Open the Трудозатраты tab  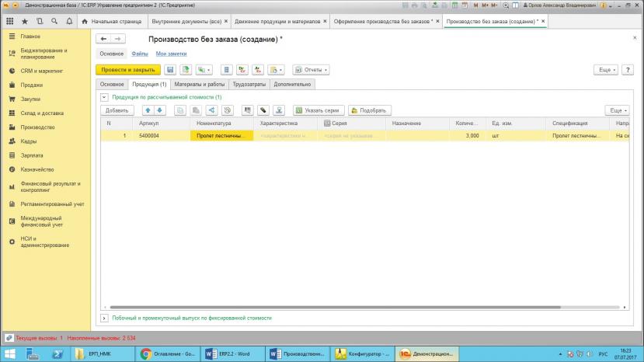point(249,84)
